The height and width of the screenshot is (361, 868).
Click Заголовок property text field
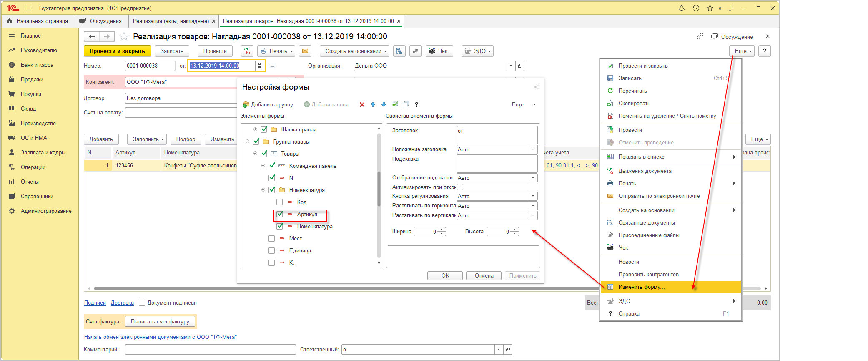tap(497, 135)
